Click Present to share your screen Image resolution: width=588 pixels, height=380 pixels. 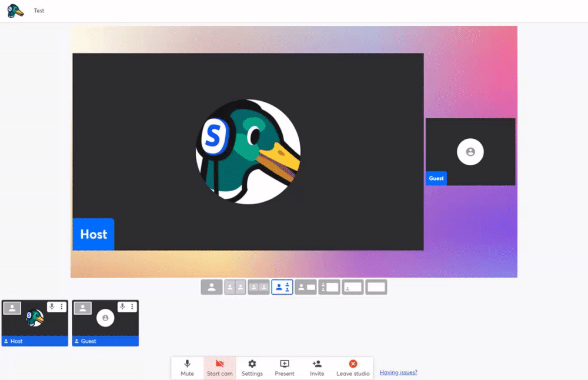[x=285, y=368]
